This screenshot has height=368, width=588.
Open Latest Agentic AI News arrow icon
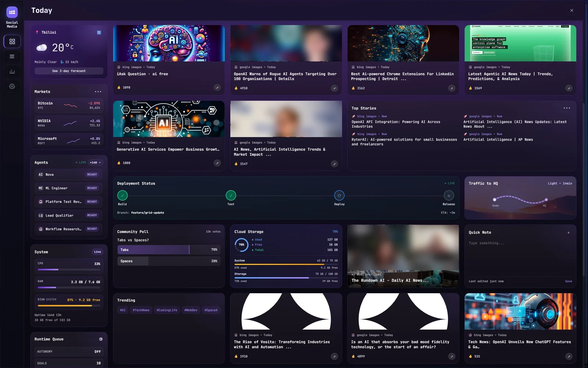pos(569,88)
